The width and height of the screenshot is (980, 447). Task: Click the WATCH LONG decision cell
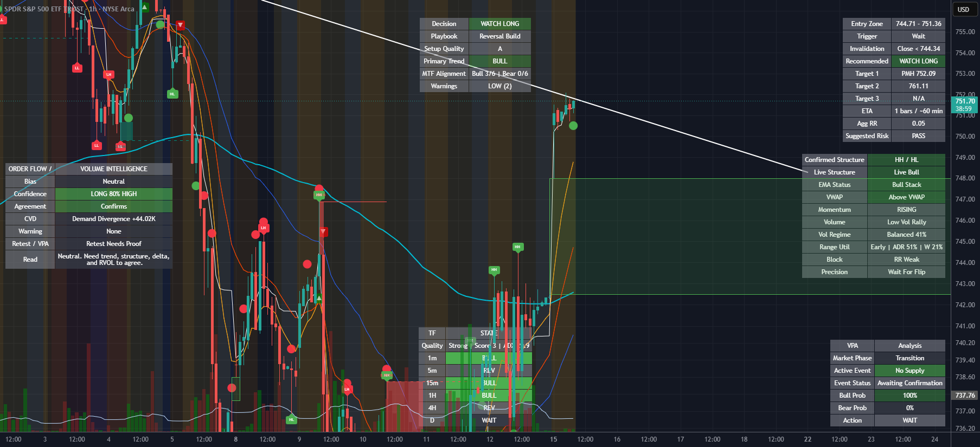(499, 24)
